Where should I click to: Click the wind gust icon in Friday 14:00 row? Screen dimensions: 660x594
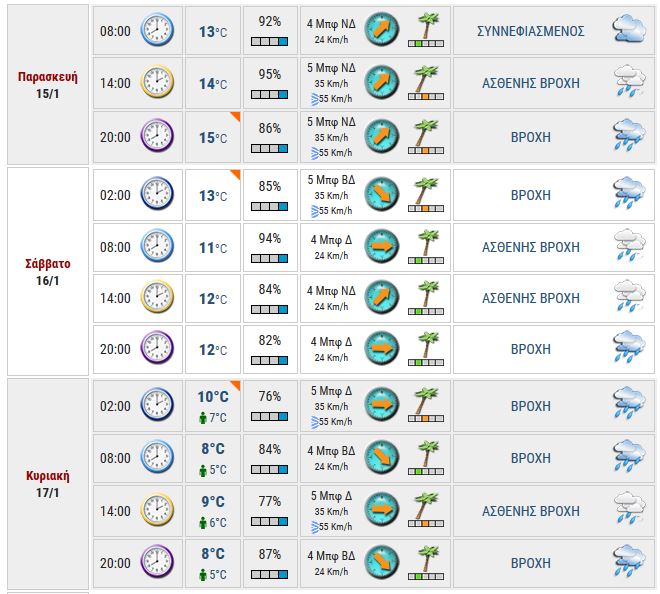[x=314, y=99]
